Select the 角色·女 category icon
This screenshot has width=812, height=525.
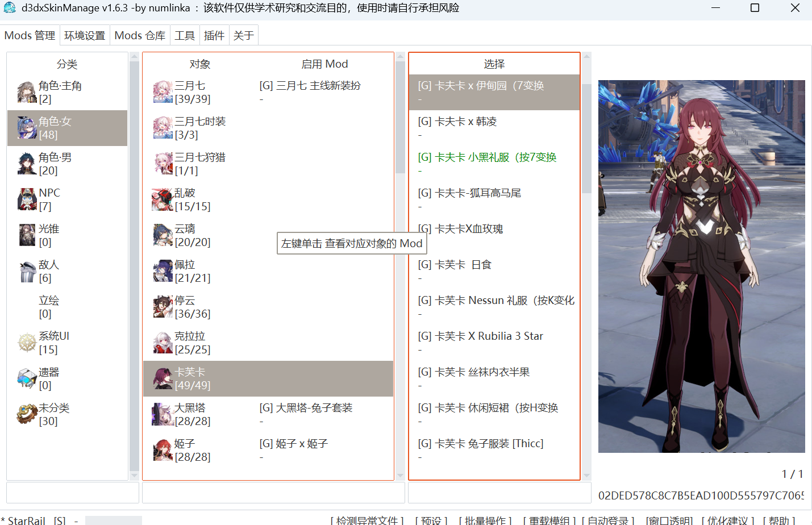coord(27,128)
